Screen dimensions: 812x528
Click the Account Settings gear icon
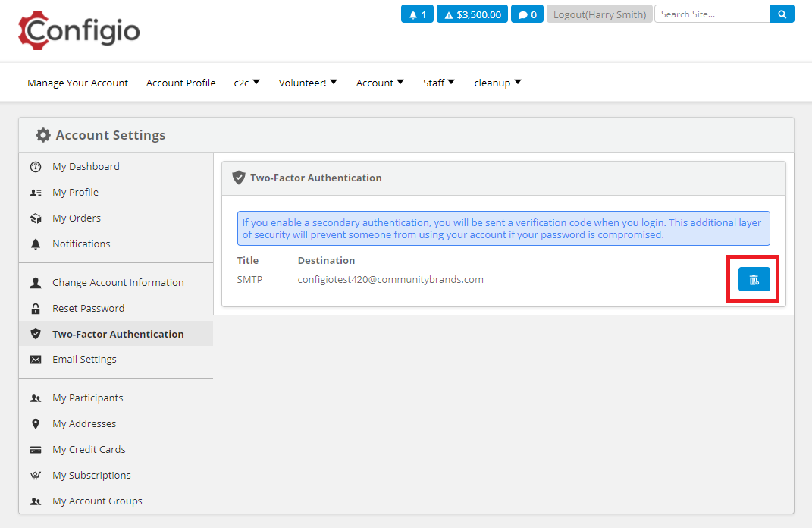pyautogui.click(x=43, y=135)
